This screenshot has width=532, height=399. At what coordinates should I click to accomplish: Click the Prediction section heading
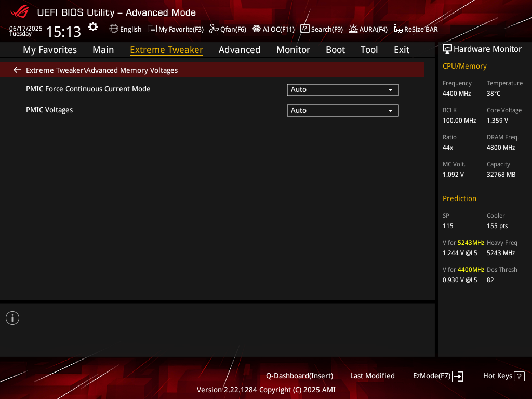coord(459,199)
